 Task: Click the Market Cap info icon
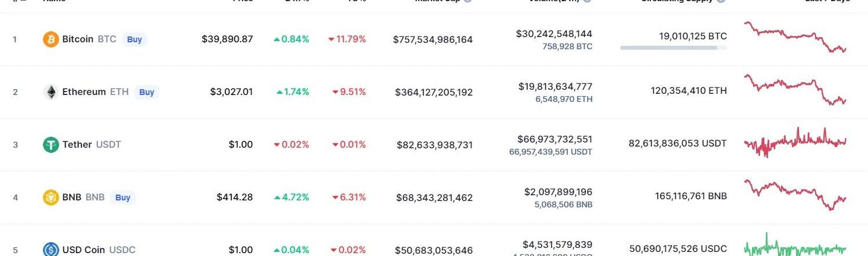(468, 1)
